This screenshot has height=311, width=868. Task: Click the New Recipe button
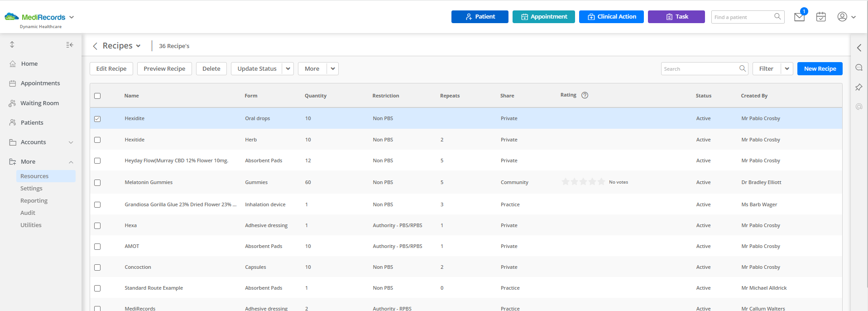point(820,68)
